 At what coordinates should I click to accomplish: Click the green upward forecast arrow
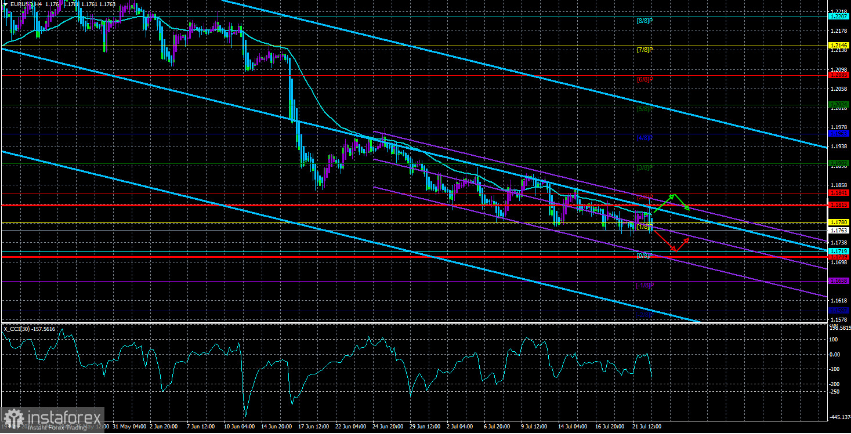click(x=671, y=202)
